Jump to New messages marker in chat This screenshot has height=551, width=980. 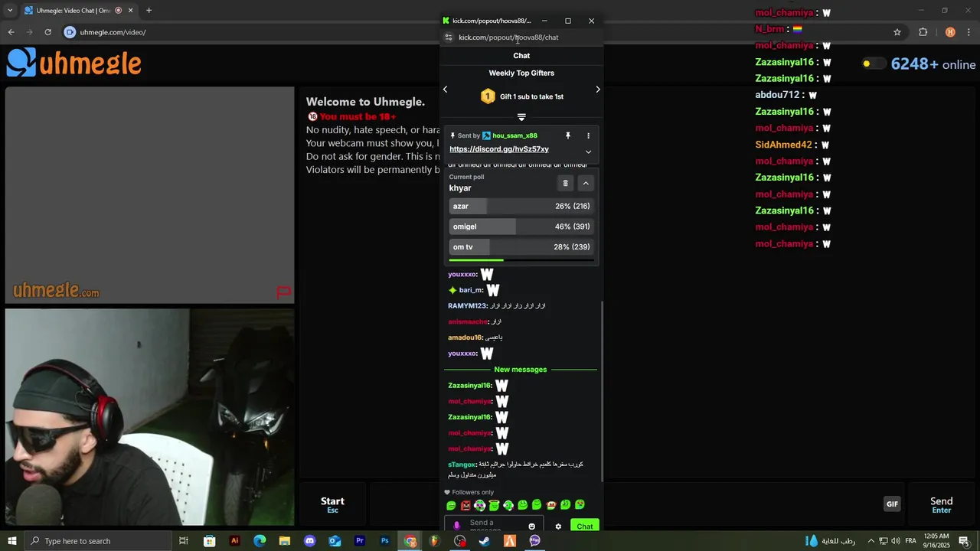click(x=521, y=370)
